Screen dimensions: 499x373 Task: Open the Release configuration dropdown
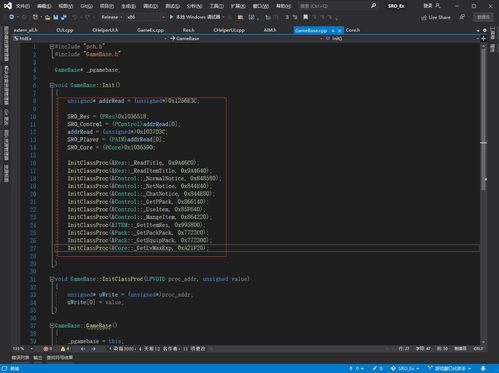point(112,17)
